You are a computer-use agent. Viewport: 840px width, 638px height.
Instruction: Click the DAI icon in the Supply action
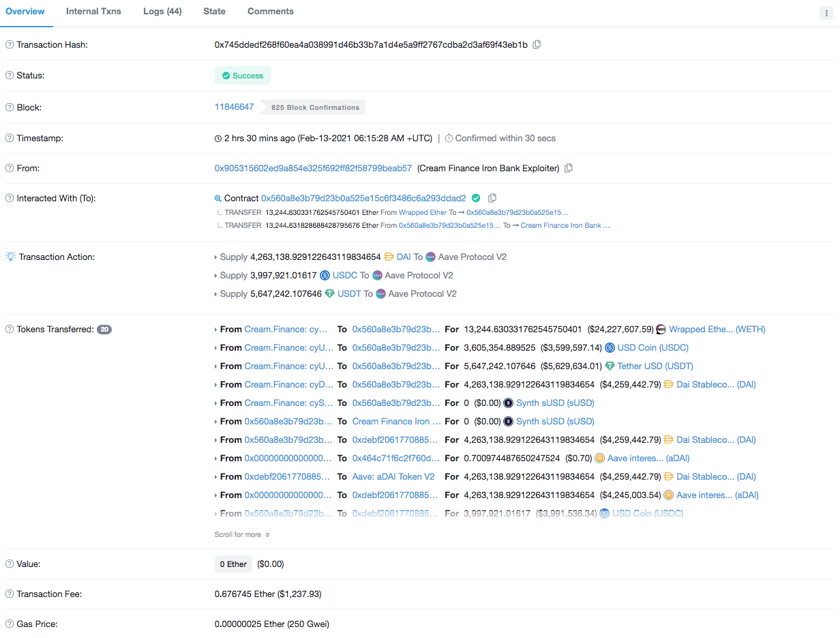tap(389, 257)
